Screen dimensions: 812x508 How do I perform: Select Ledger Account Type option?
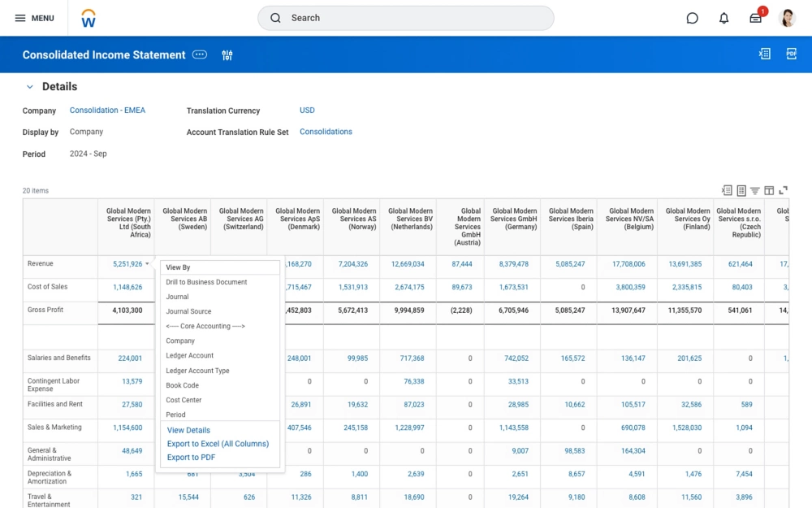coord(197,371)
